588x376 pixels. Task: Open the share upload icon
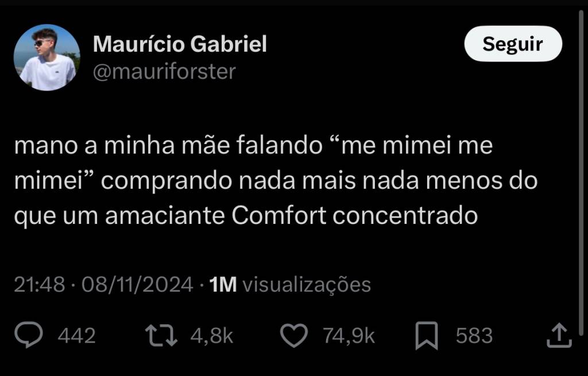pos(559,335)
